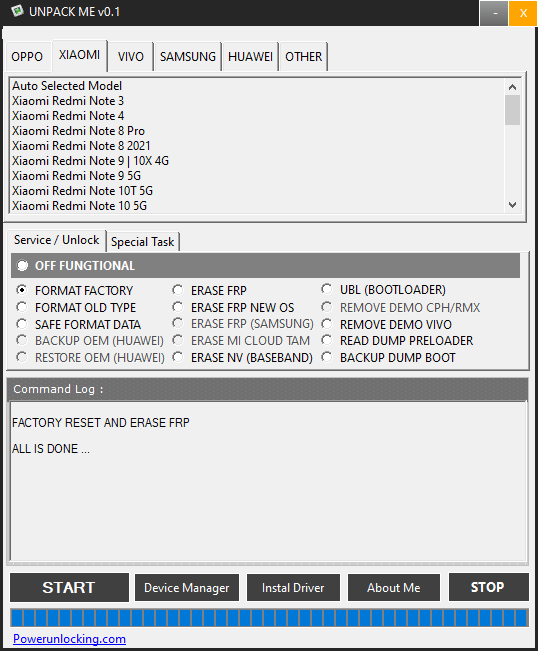
Task: Choose ERASE MI CLOUD TAM radio button
Action: point(178,340)
